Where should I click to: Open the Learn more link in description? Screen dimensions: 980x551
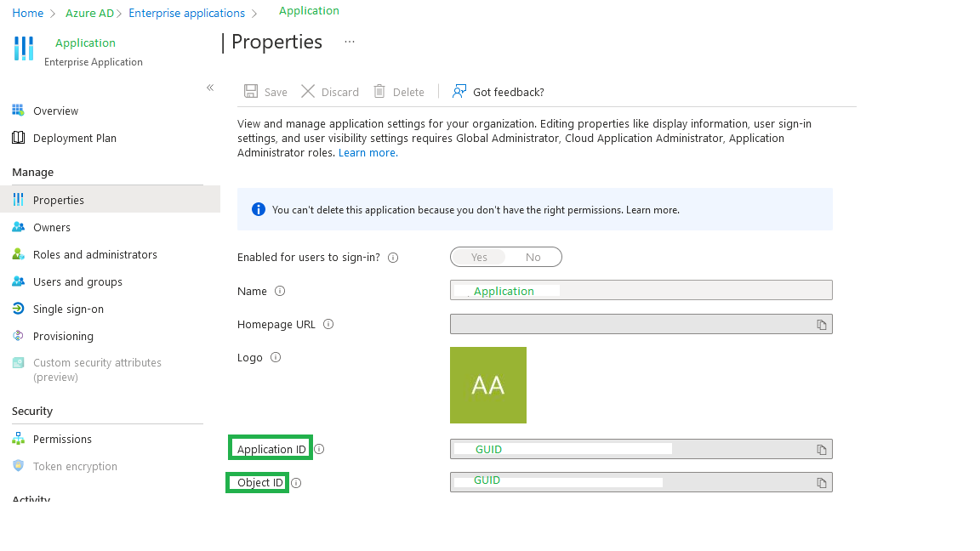368,152
